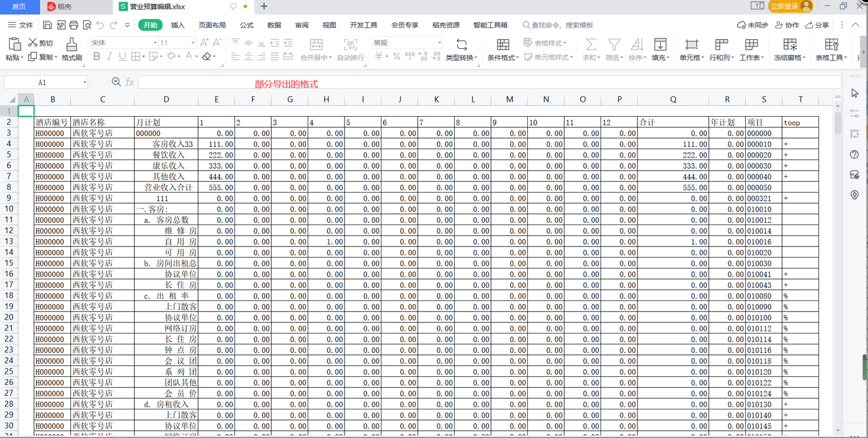Apply font color A
The width and height of the screenshot is (868, 438).
(189, 56)
